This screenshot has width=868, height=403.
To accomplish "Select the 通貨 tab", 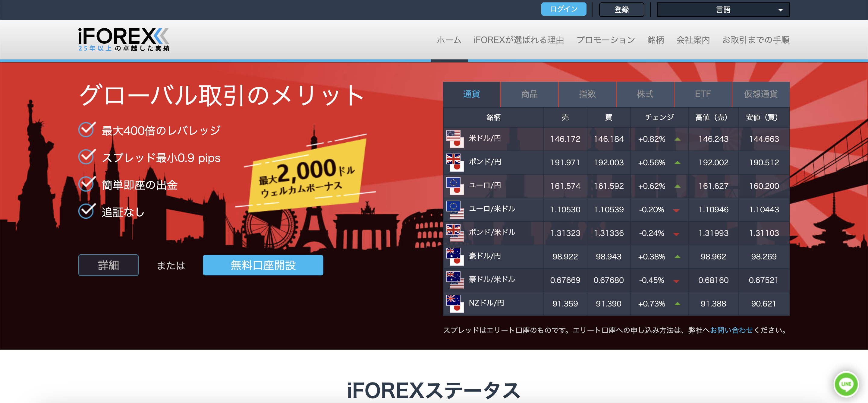I will click(x=471, y=94).
